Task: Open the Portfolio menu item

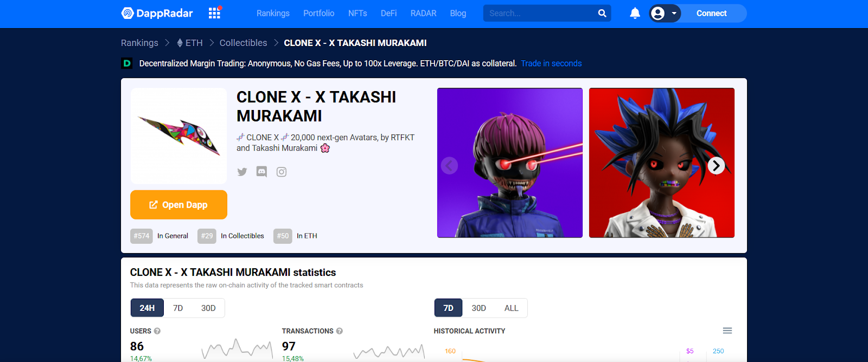Action: click(x=319, y=13)
